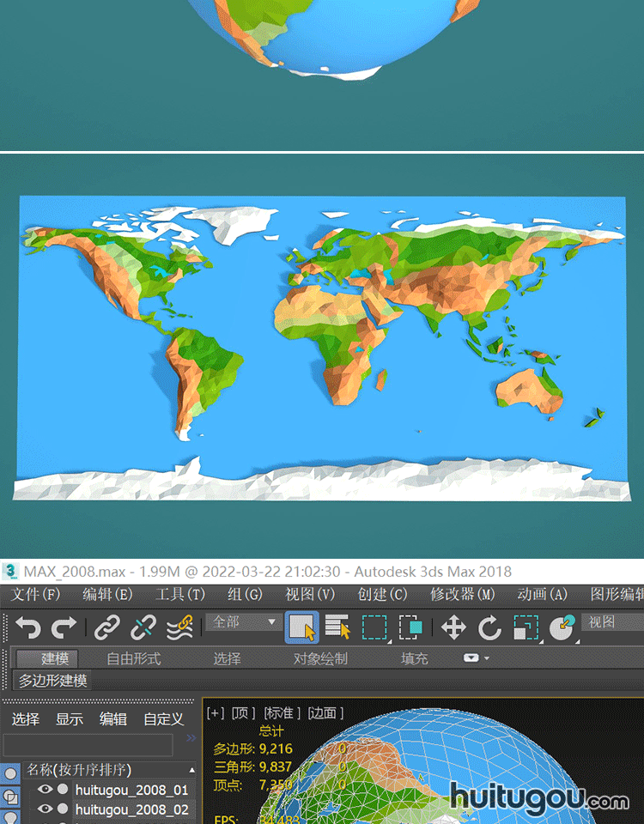
Task: Choose the Select and Move tool
Action: tap(453, 627)
